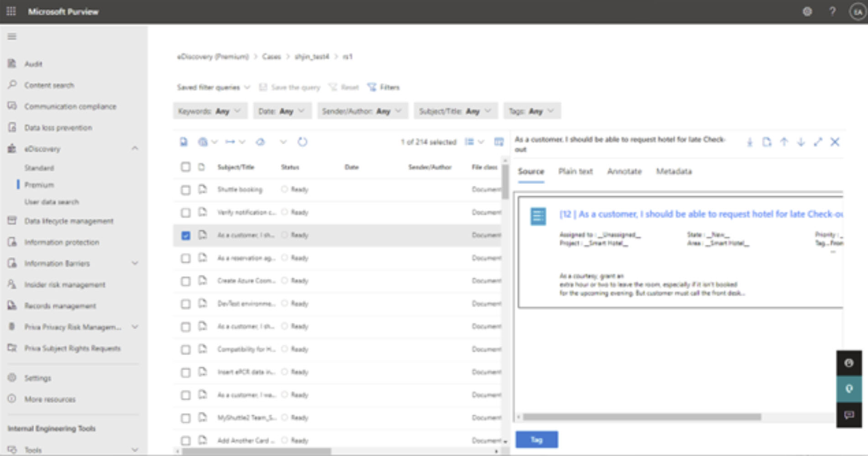Screen dimensions: 868x456
Task: Go to eDiscovery (Premium) breadcrumb
Action: [x=213, y=57]
